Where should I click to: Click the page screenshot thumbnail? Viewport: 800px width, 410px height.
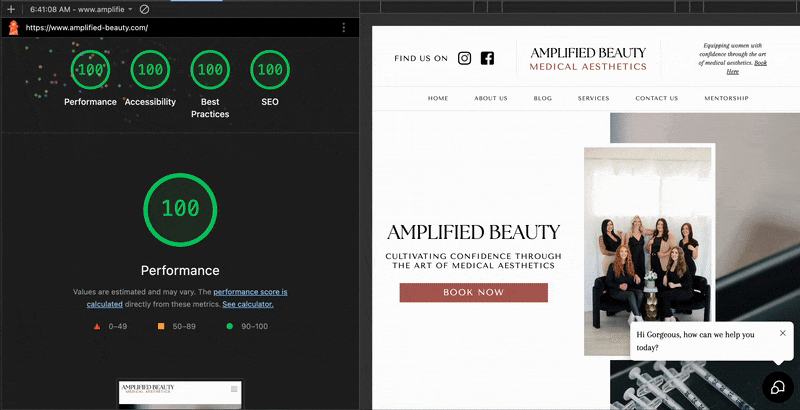pos(180,393)
